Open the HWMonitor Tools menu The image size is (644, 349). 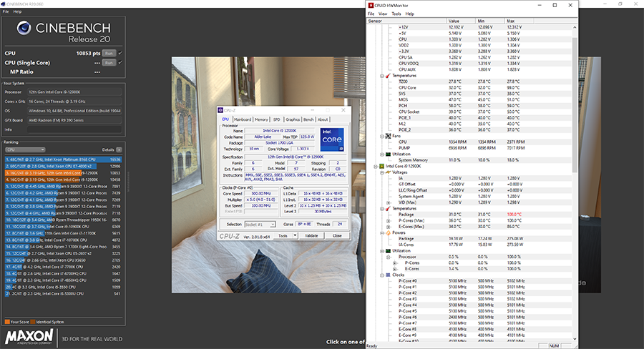point(396,14)
